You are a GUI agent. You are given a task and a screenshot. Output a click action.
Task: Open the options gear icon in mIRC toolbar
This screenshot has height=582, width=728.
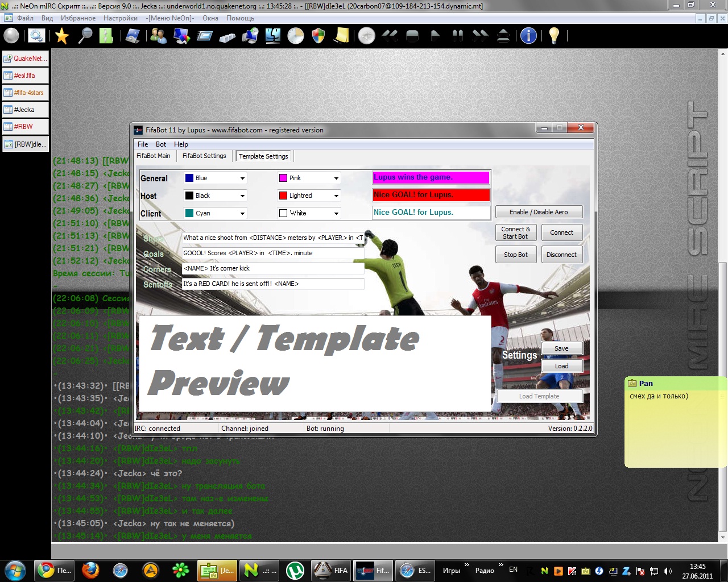pos(36,36)
